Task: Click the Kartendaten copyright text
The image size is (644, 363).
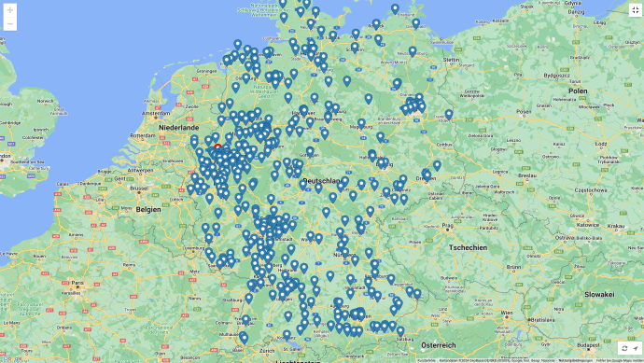Action: point(497,360)
